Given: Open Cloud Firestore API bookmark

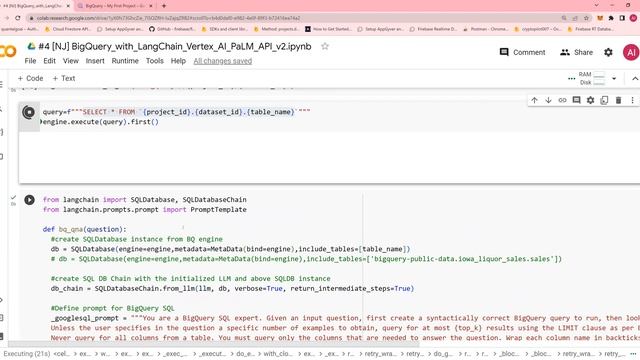Looking at the screenshot, I should pyautogui.click(x=68, y=29).
